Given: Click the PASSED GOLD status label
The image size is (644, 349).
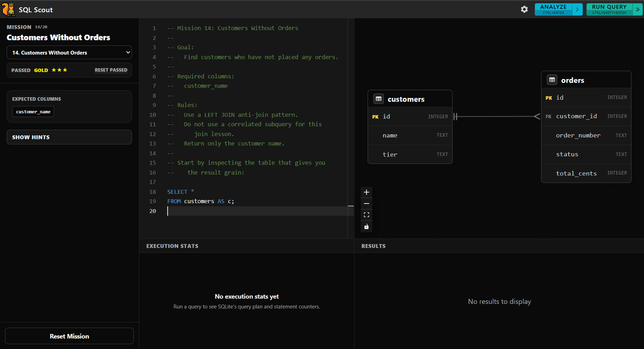Looking at the screenshot, I should pyautogui.click(x=30, y=70).
